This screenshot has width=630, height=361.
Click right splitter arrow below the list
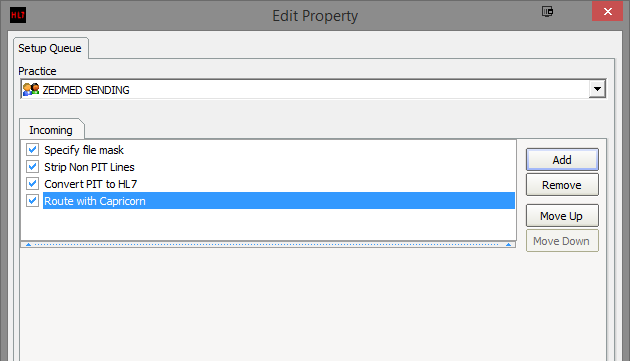coord(508,244)
